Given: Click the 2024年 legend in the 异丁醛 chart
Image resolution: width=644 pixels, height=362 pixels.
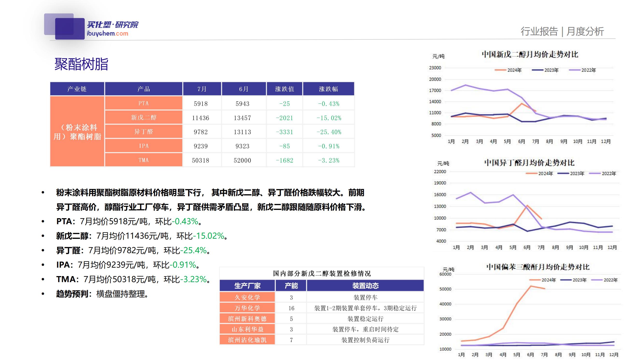Looking at the screenshot, I should 539,173.
